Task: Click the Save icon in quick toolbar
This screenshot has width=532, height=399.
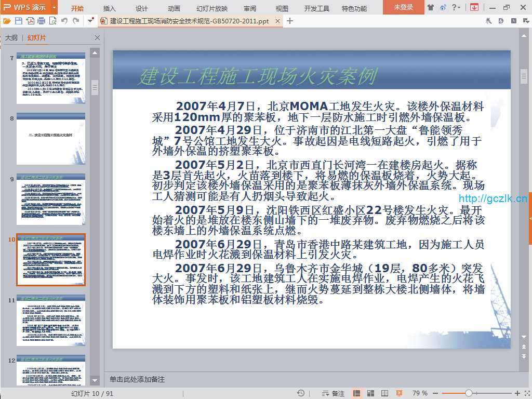Action: pyautogui.click(x=19, y=21)
